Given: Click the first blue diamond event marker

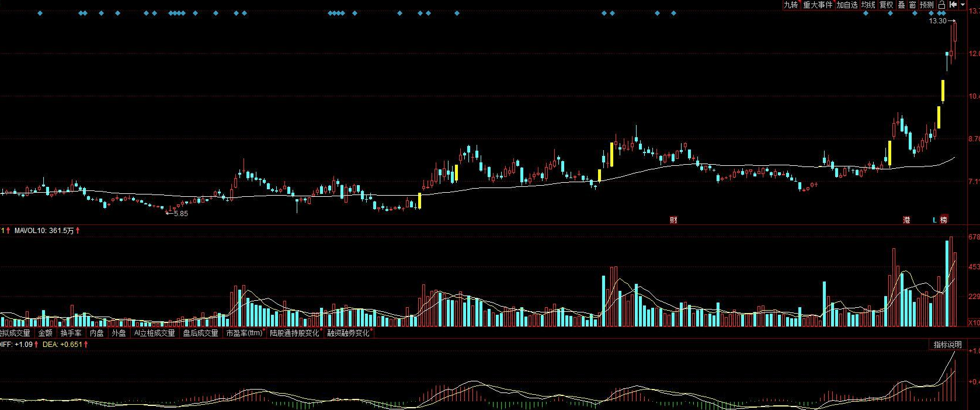Looking at the screenshot, I should click(40, 13).
